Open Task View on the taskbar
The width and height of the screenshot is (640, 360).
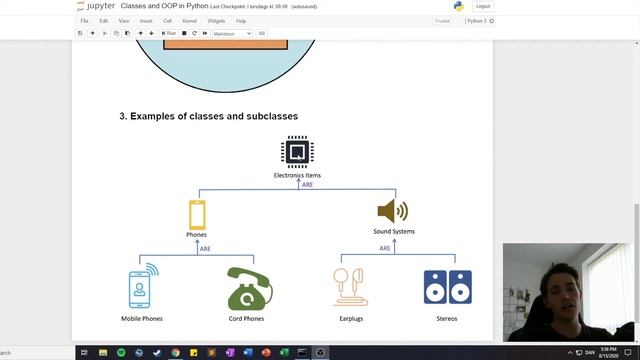84,353
